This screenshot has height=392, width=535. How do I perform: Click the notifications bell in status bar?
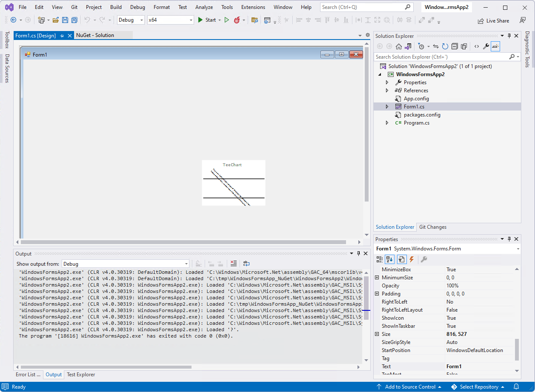tap(516, 387)
